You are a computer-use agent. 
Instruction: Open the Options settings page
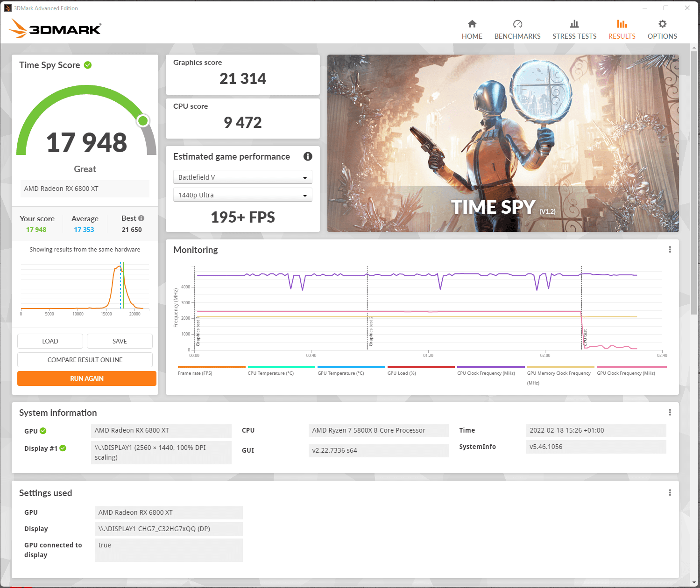pos(662,29)
